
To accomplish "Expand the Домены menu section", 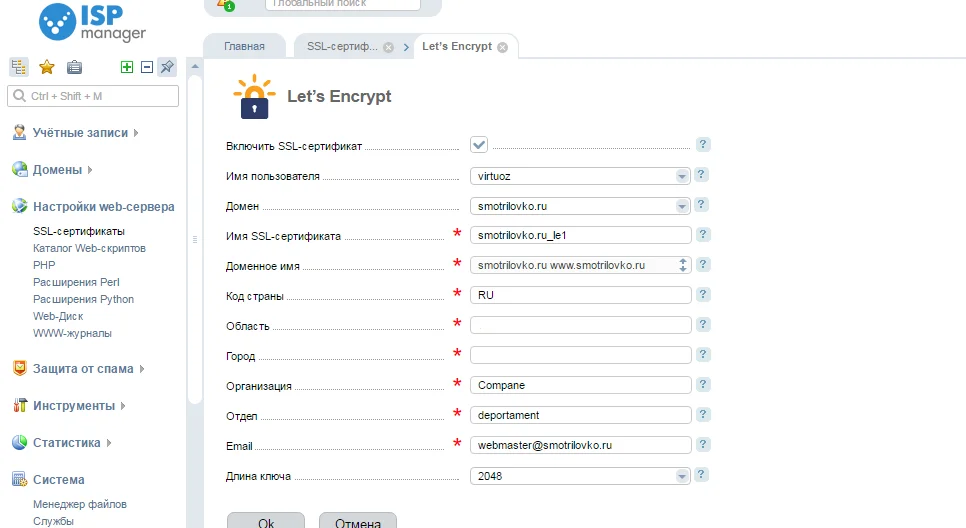I will tap(90, 170).
